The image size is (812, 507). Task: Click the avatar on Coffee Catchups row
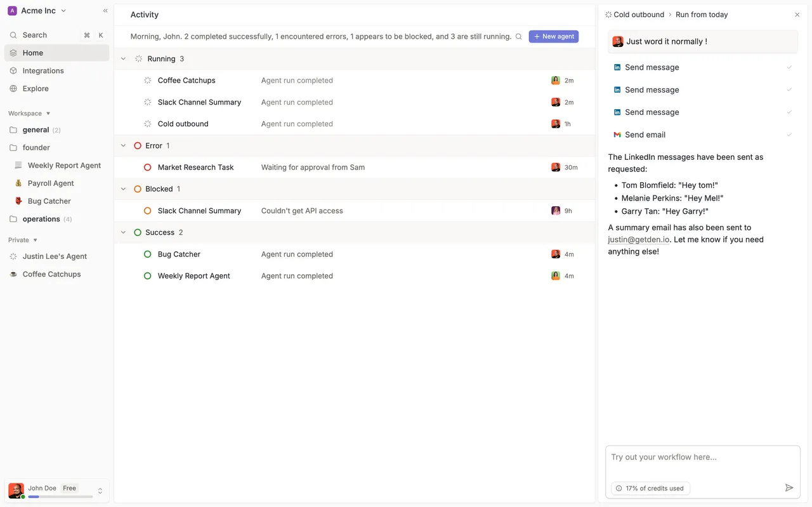(556, 81)
